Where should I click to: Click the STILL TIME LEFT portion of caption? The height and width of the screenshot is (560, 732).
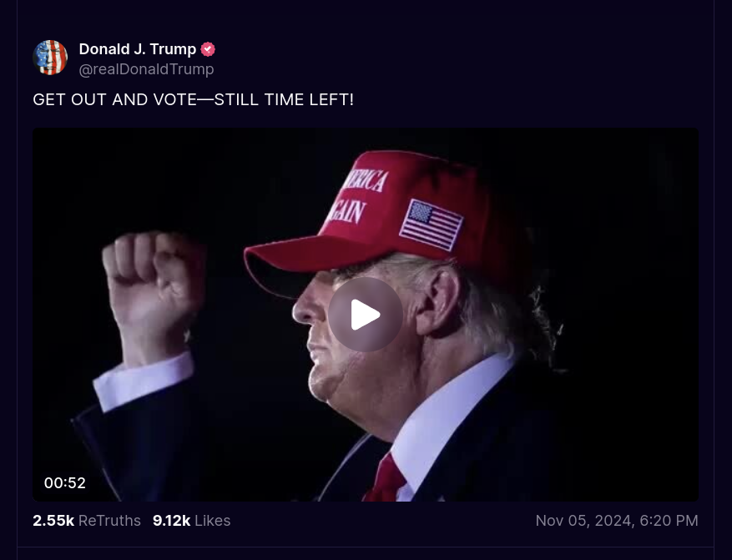[x=284, y=99]
